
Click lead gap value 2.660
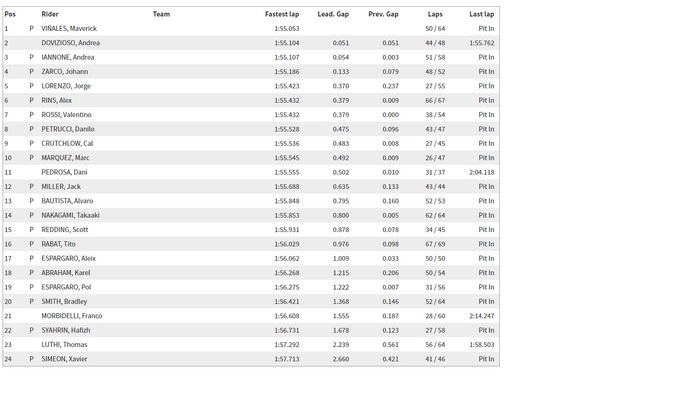click(x=341, y=360)
